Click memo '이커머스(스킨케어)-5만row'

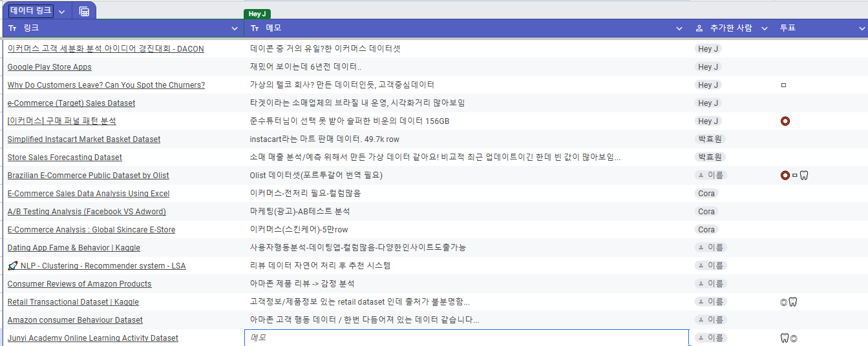click(299, 230)
